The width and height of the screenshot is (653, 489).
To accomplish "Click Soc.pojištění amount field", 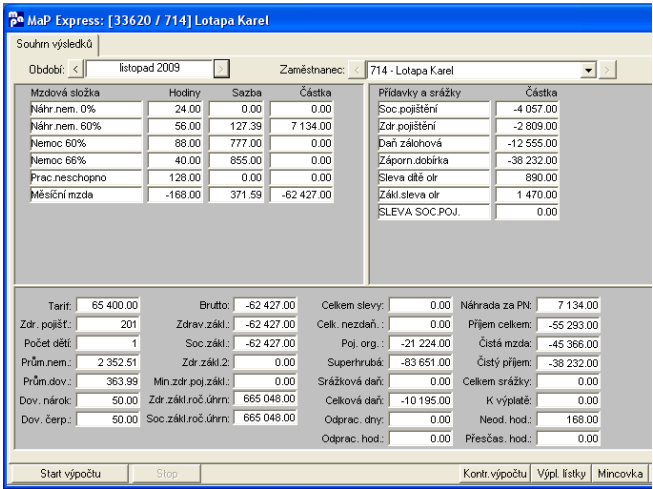I will tap(527, 109).
